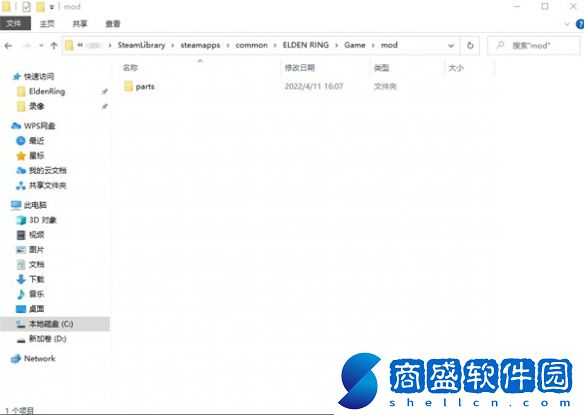This screenshot has height=415, width=584.
Task: Open the 下载 folder
Action: coord(36,279)
